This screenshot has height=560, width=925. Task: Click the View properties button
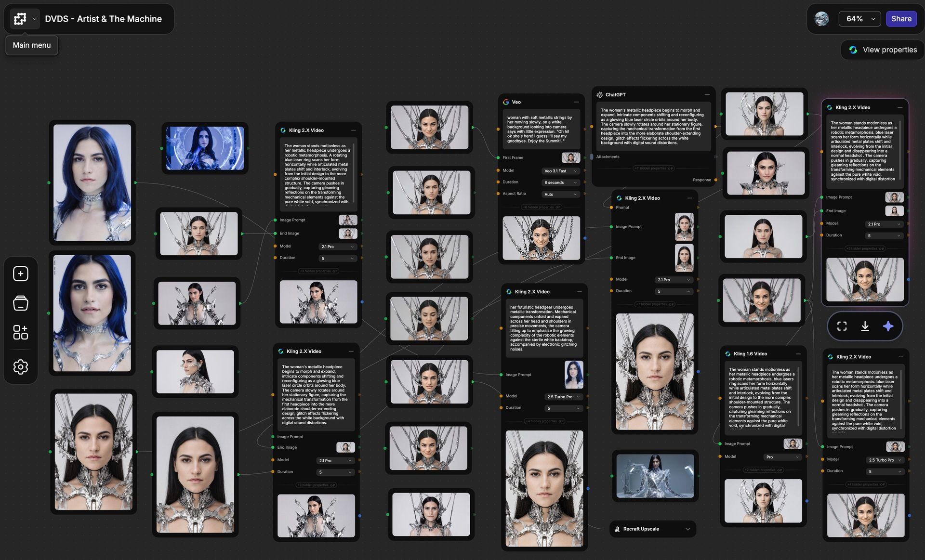point(883,50)
